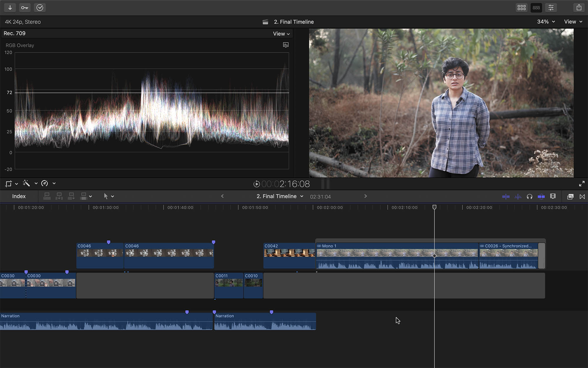Open the viewer View dropdown
This screenshot has width=588, height=368.
tap(573, 22)
